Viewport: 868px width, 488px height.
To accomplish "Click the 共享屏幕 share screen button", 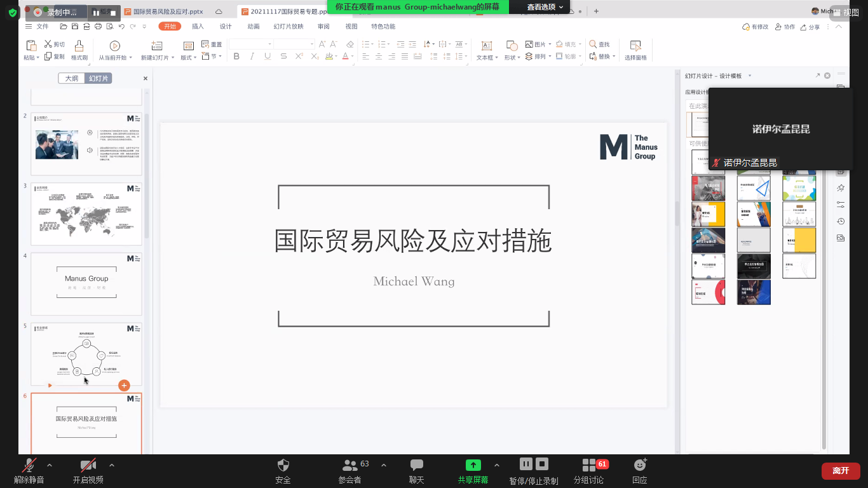I will [473, 470].
